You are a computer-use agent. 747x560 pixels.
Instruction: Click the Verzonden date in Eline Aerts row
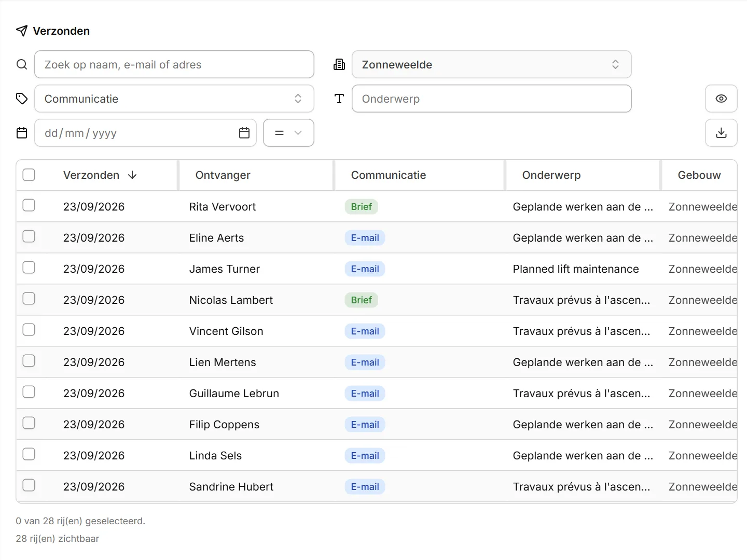94,238
